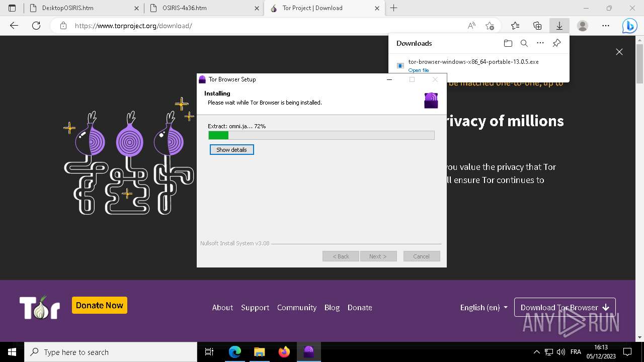Open Firefox from taskbar

(x=284, y=352)
